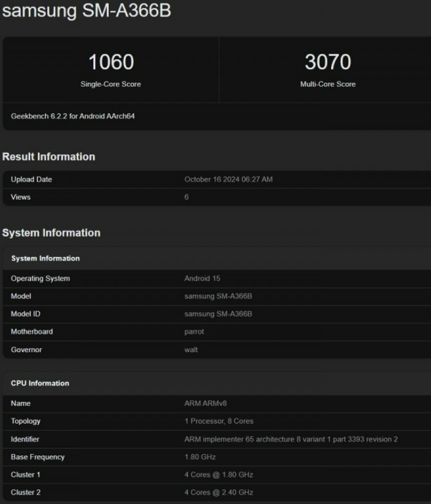Select the walt governor value
Image resolution: width=431 pixels, height=504 pixels.
tap(191, 350)
